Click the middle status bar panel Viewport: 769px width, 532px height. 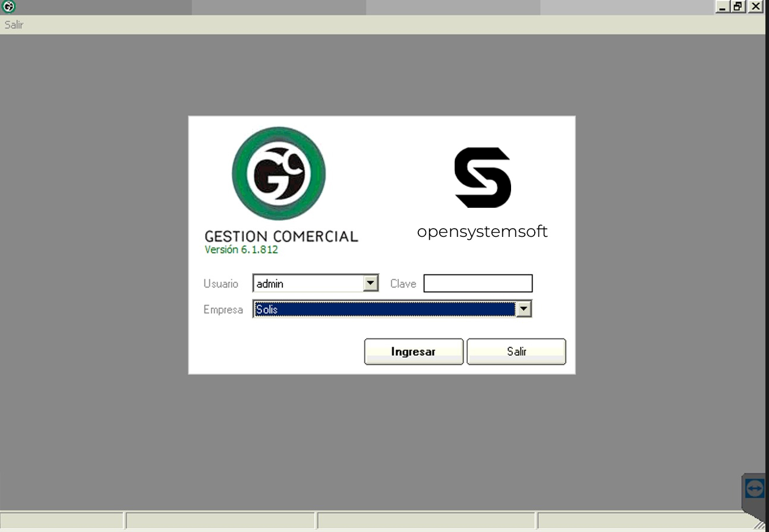click(x=426, y=521)
